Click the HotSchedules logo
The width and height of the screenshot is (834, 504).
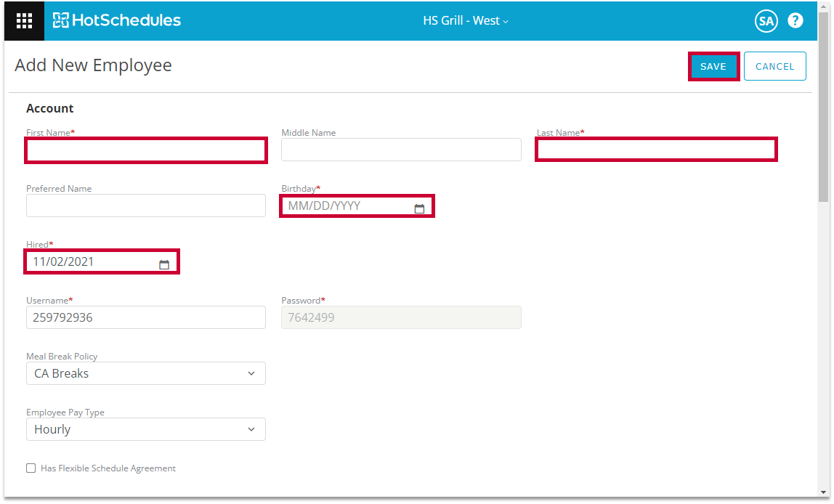[x=117, y=20]
